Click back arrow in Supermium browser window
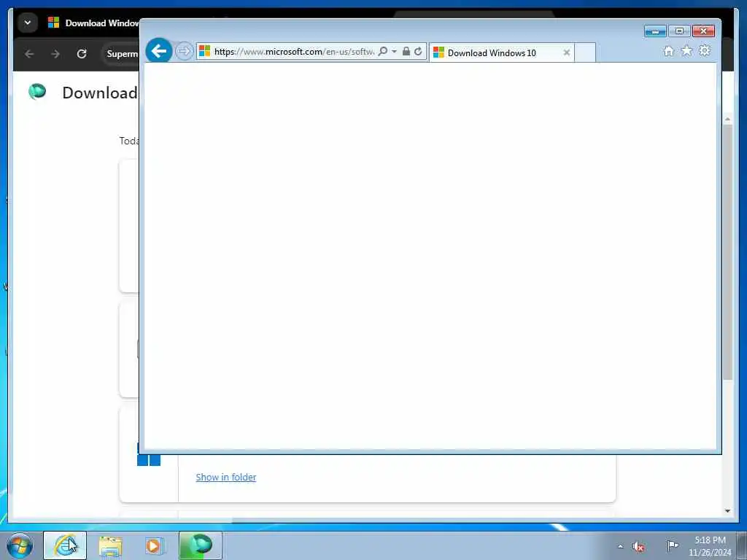Viewport: 747px width, 560px height. pyautogui.click(x=29, y=54)
